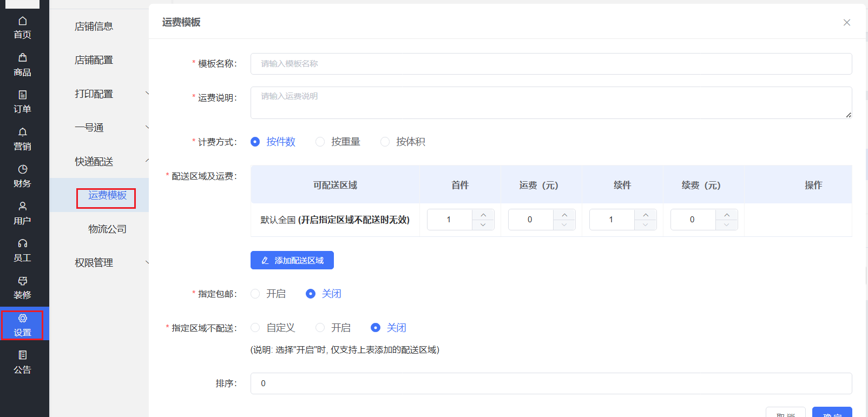Image resolution: width=868 pixels, height=417 pixels.
Task: Select 按体积 billing method
Action: pyautogui.click(x=403, y=142)
